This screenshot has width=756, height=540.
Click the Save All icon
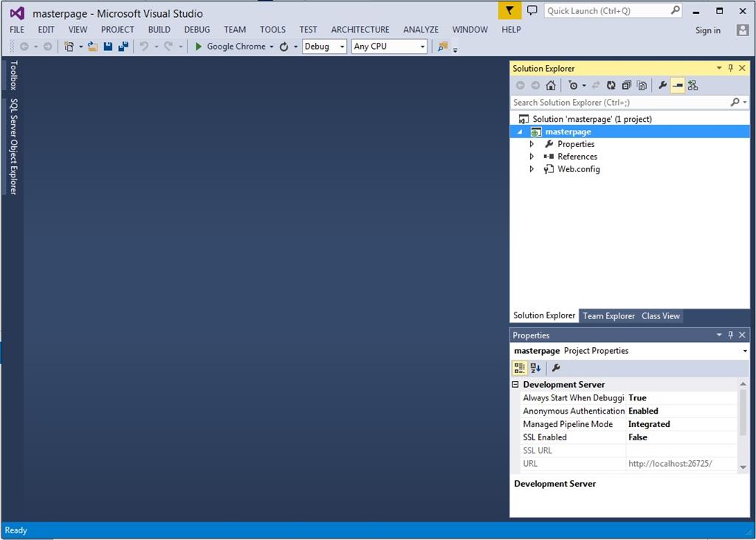pyautogui.click(x=123, y=47)
